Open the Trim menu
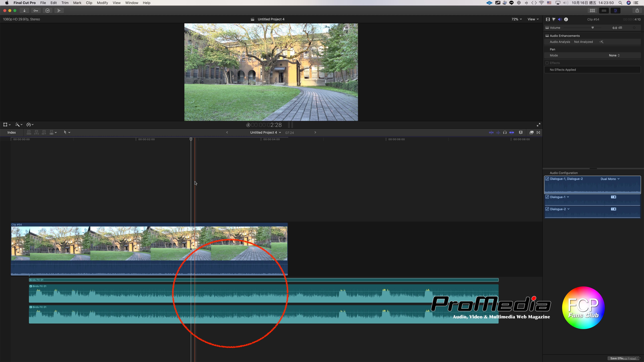 65,3
